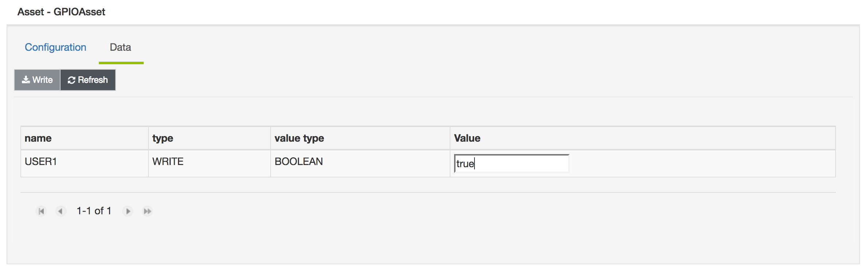Click the Value column header
The image size is (868, 276).
click(467, 138)
